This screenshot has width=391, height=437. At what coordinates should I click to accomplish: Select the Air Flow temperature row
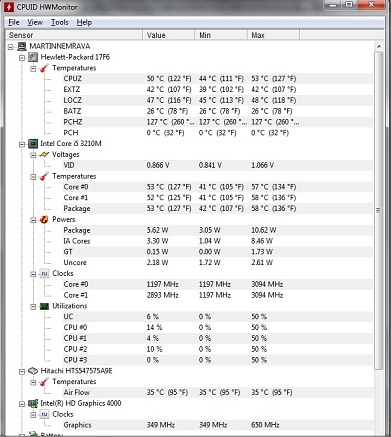click(217, 393)
